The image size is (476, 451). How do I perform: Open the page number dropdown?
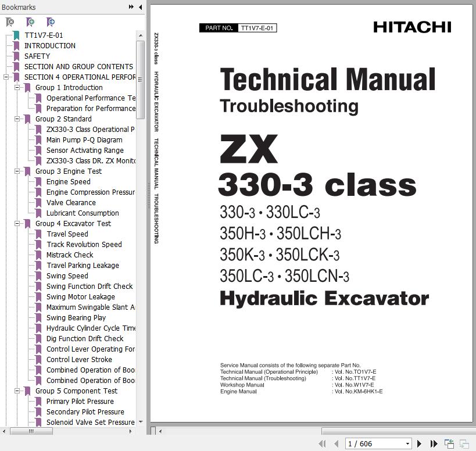click(x=407, y=443)
